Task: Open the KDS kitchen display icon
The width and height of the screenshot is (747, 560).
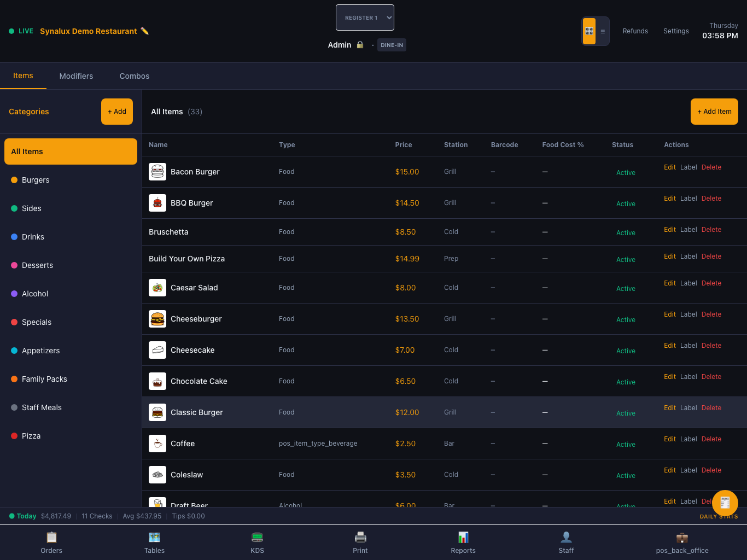Action: [258, 538]
